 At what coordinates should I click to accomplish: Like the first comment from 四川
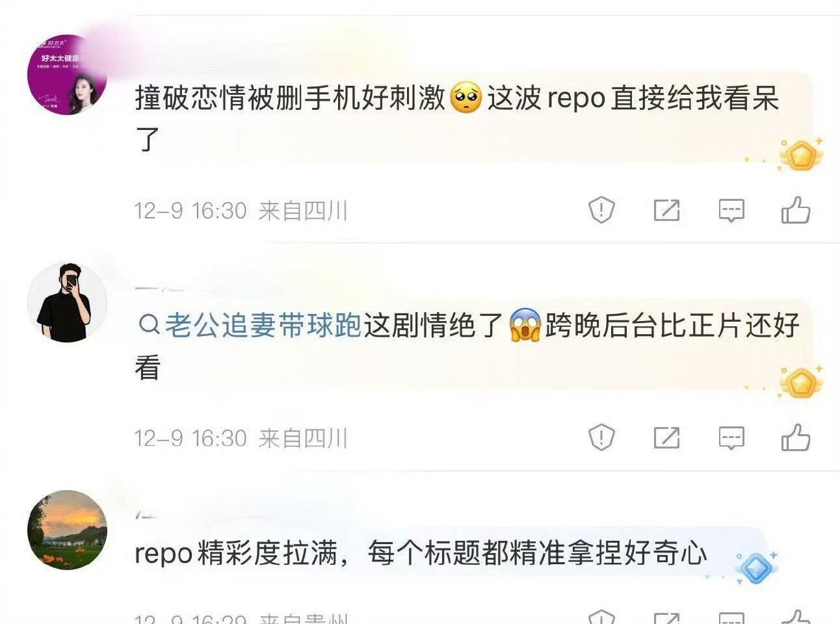click(x=796, y=210)
